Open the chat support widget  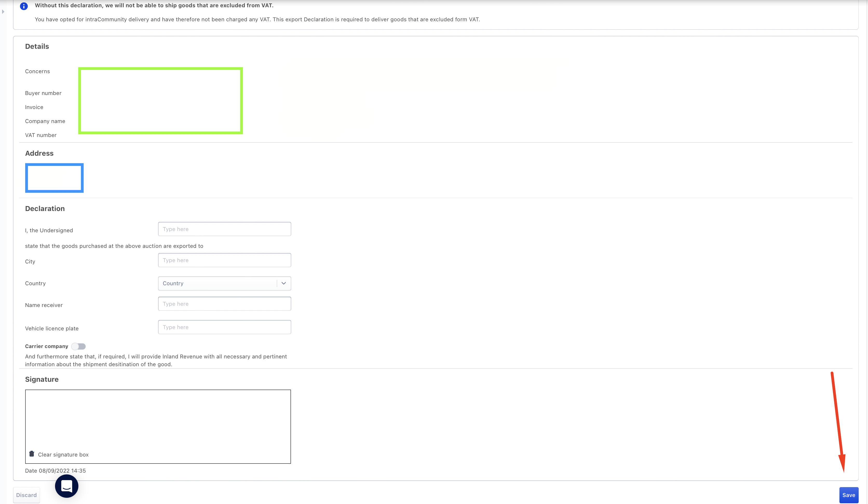66,486
